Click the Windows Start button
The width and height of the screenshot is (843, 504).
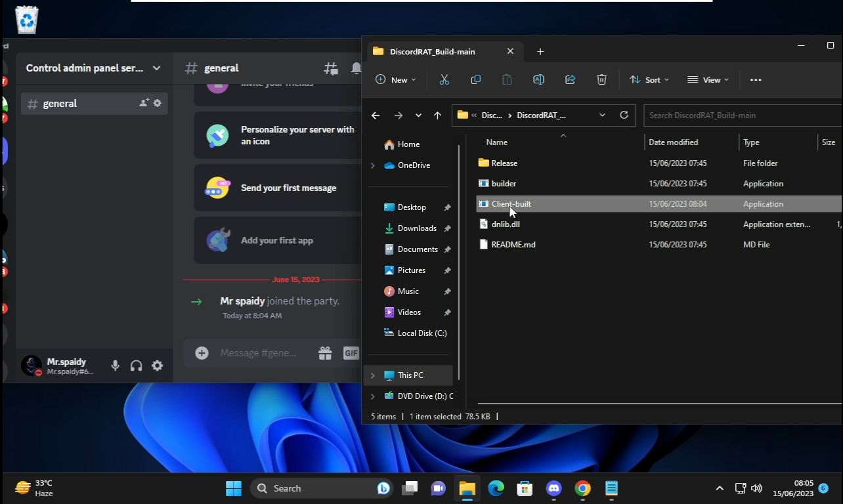point(234,488)
